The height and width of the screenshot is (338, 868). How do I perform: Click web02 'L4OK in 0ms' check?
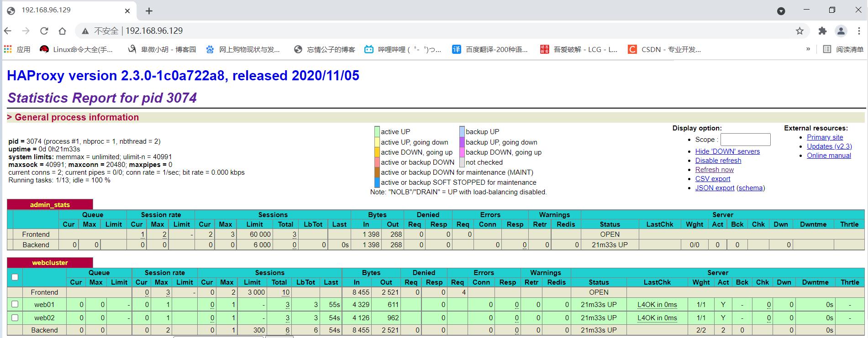[x=657, y=318]
